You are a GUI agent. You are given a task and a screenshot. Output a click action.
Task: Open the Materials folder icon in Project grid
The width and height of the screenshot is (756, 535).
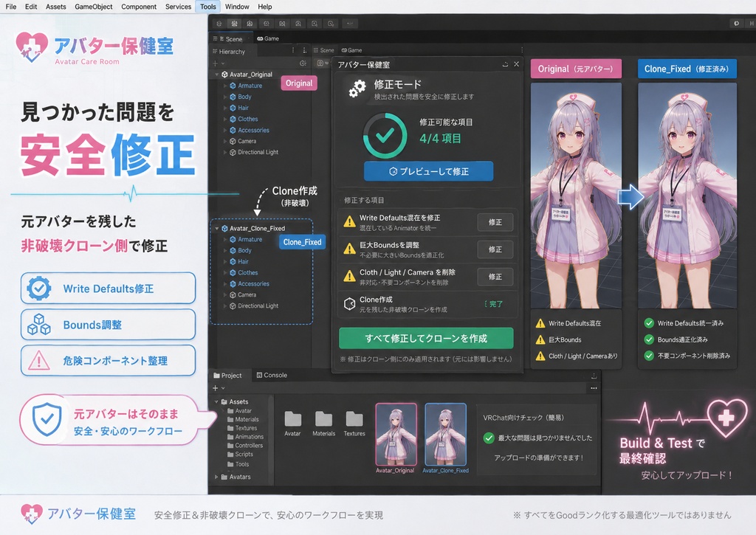point(323,419)
